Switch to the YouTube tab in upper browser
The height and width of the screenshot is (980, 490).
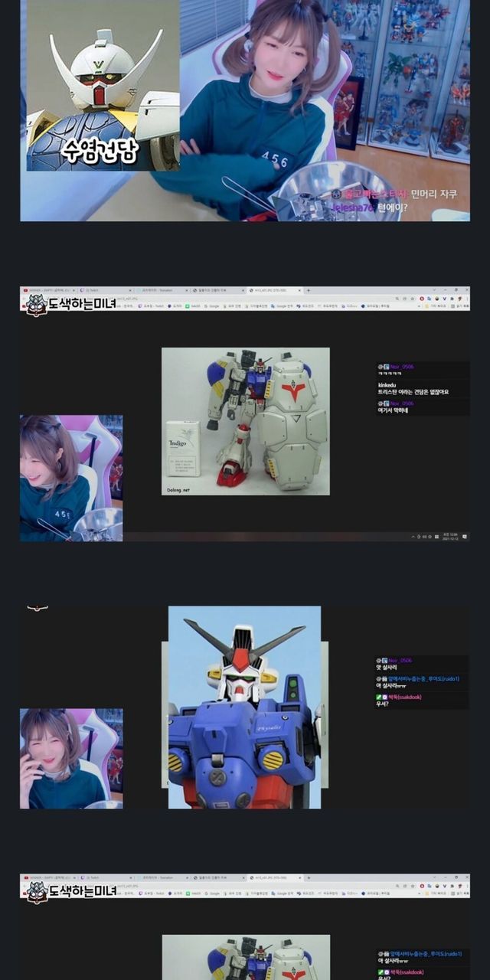coord(34,290)
